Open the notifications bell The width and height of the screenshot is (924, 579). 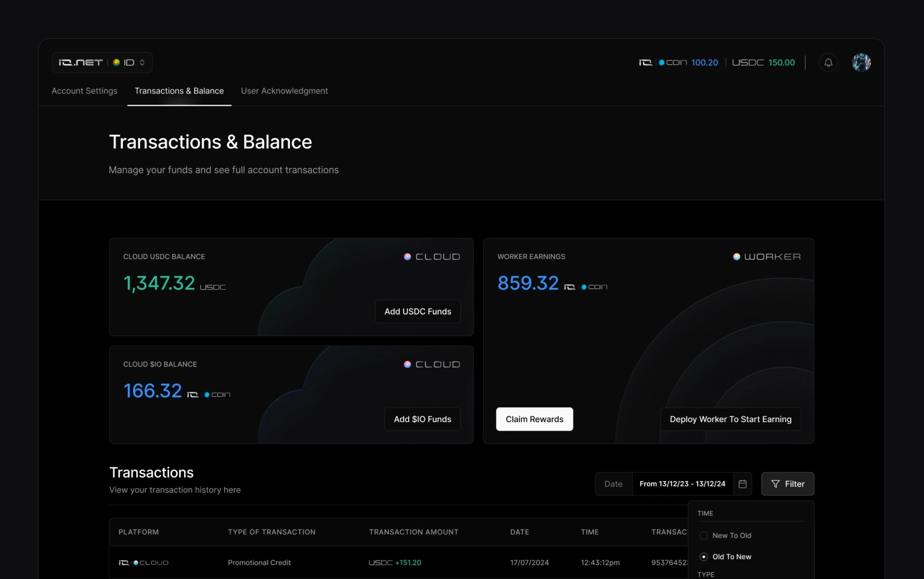tap(828, 62)
